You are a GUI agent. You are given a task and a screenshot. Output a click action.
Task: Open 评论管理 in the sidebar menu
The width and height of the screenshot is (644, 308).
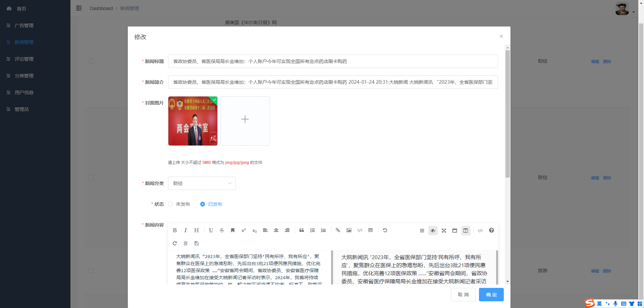click(x=24, y=59)
